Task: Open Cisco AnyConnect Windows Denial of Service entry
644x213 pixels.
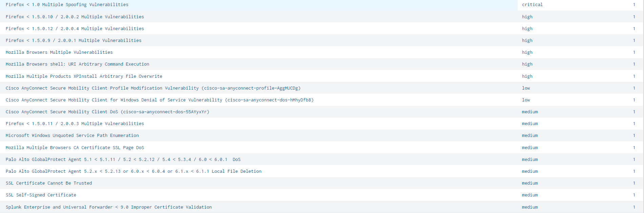Action: point(160,100)
